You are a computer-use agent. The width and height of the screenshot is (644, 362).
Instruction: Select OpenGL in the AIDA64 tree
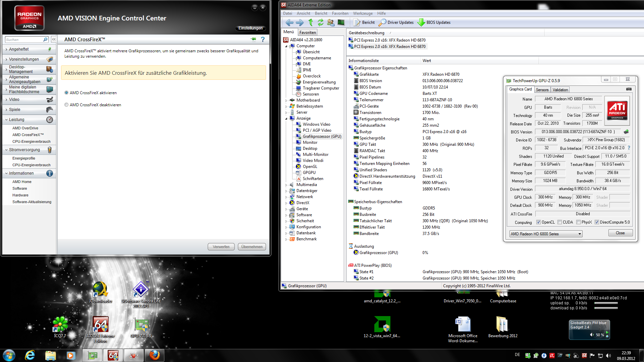point(310,167)
